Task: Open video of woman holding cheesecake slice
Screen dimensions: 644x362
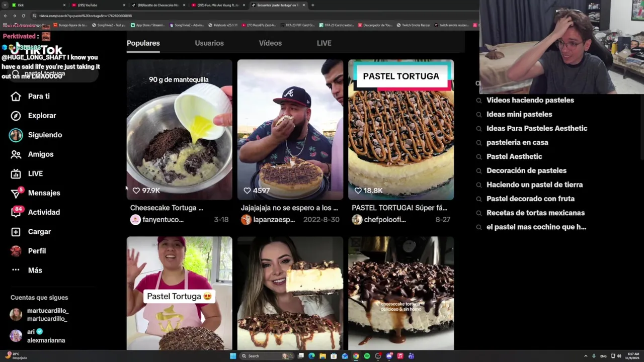Action: pyautogui.click(x=290, y=293)
